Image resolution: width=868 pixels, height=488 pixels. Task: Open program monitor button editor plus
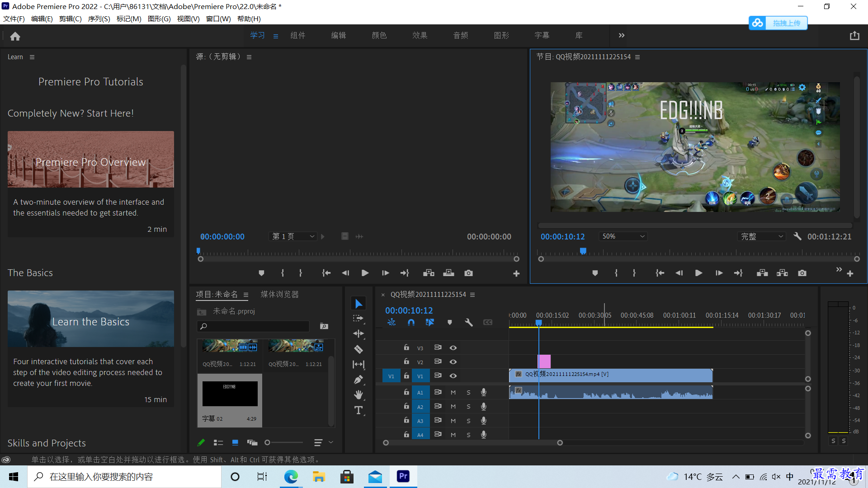pyautogui.click(x=850, y=273)
